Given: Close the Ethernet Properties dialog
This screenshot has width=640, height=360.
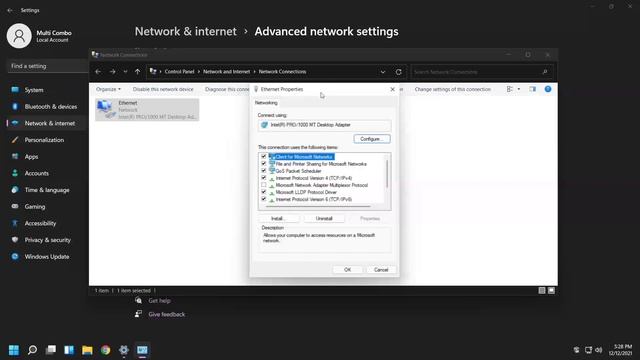Looking at the screenshot, I should [393, 89].
